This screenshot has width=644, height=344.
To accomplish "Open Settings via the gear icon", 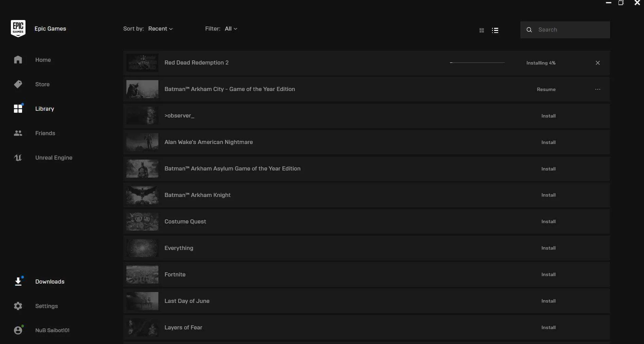I will click(18, 306).
